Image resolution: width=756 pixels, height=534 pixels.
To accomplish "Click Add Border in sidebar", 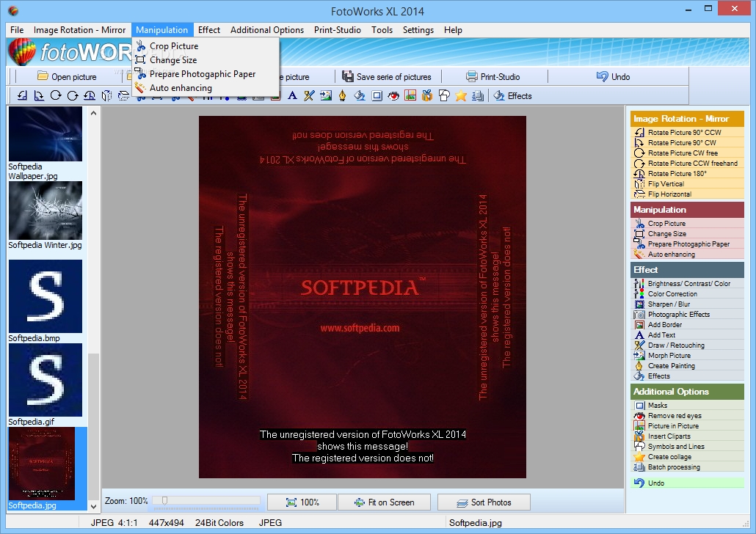I will point(687,325).
